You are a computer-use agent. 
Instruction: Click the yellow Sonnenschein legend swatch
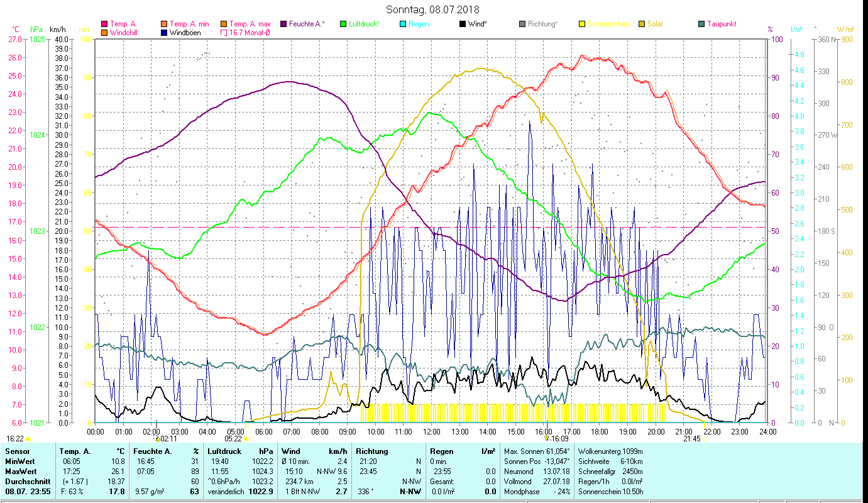(582, 25)
